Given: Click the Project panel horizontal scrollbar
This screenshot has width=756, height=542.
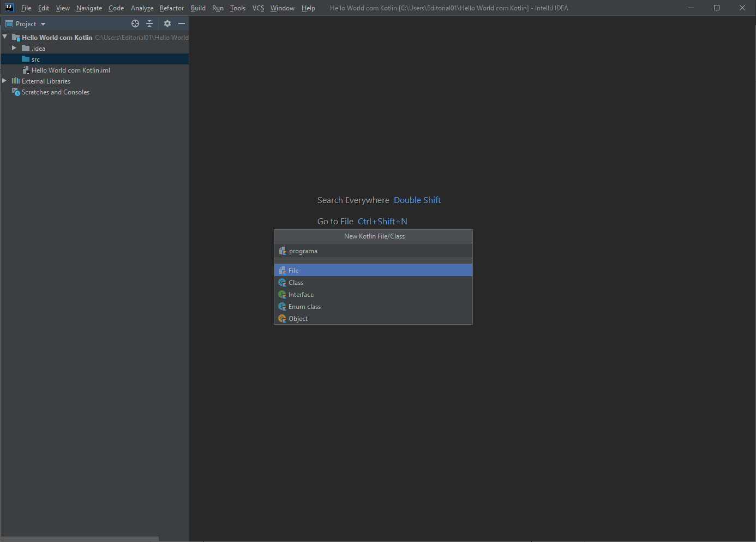Looking at the screenshot, I should [x=80, y=539].
